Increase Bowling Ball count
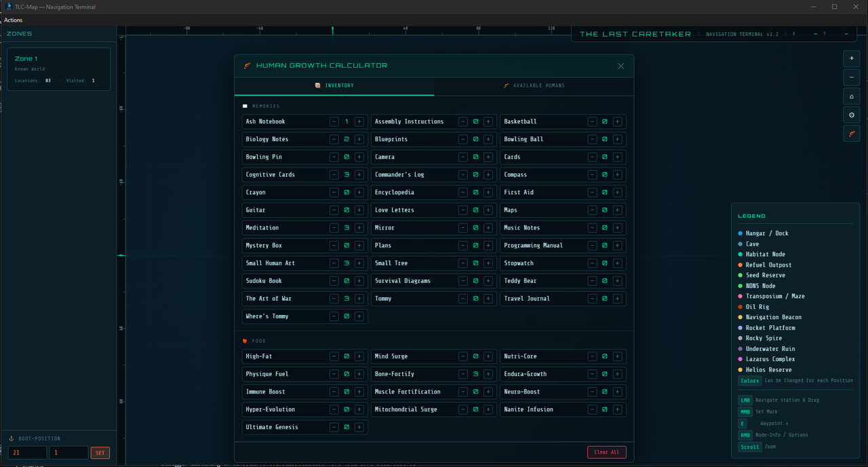The height and width of the screenshot is (467, 868). pyautogui.click(x=617, y=139)
